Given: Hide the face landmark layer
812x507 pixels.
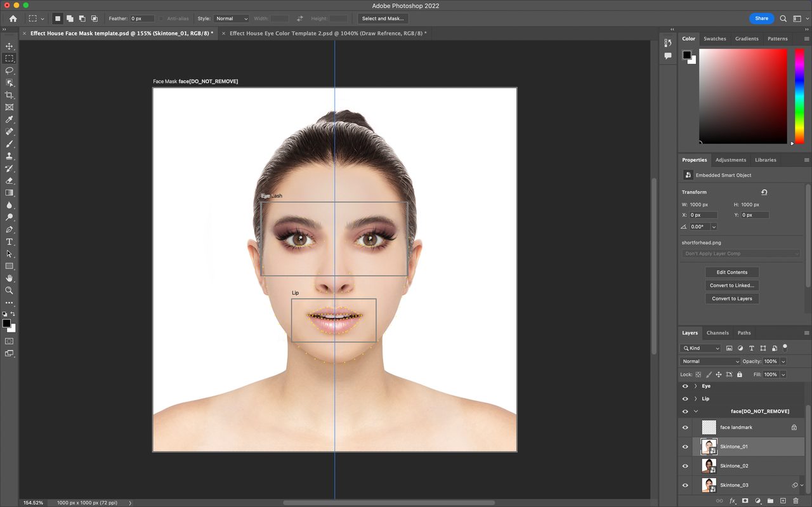Looking at the screenshot, I should (x=684, y=428).
